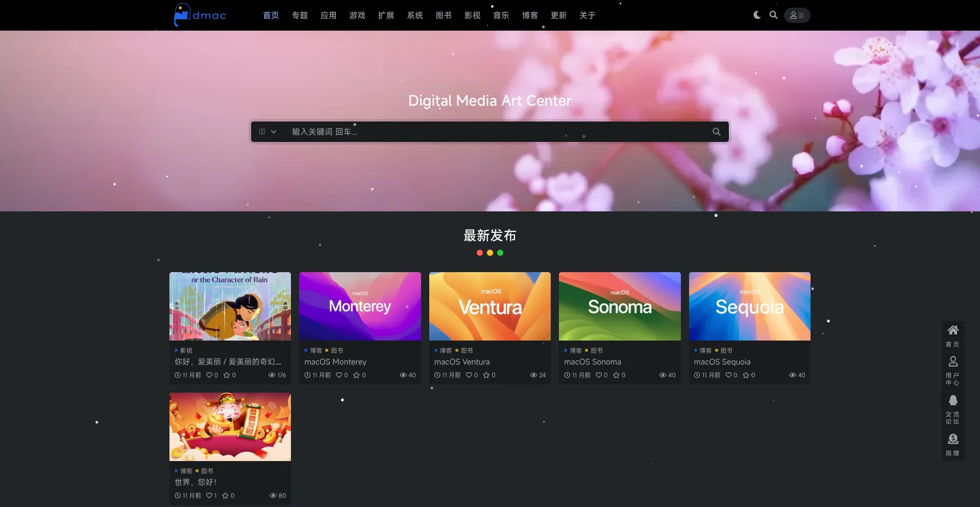Open the 世界，您好！ post title
Screen dimensions: 980x507
(196, 482)
